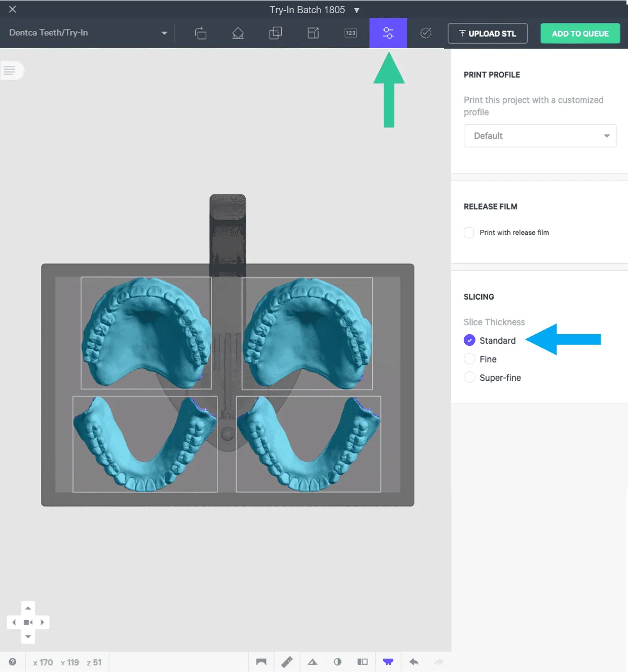Choose the duplicate models tool
The height and width of the screenshot is (672, 628).
(275, 33)
